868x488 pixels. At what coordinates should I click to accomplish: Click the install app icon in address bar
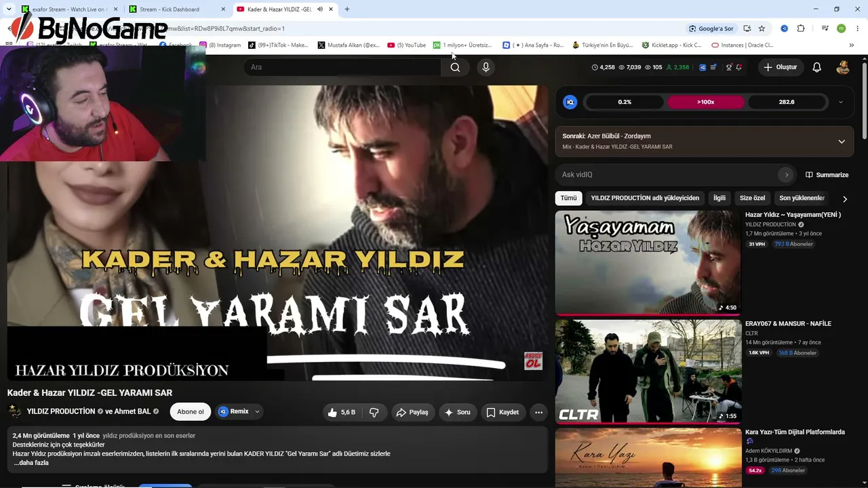747,28
